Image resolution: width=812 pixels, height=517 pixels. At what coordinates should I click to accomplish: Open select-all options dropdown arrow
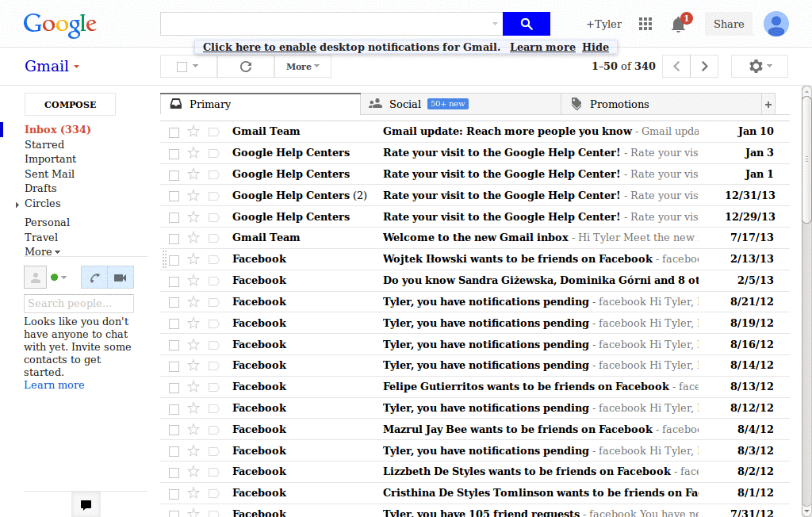[x=196, y=66]
